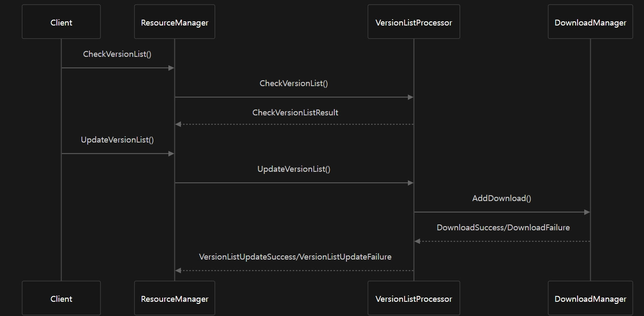Select the bottom DownloadManager participant box

coord(590,298)
